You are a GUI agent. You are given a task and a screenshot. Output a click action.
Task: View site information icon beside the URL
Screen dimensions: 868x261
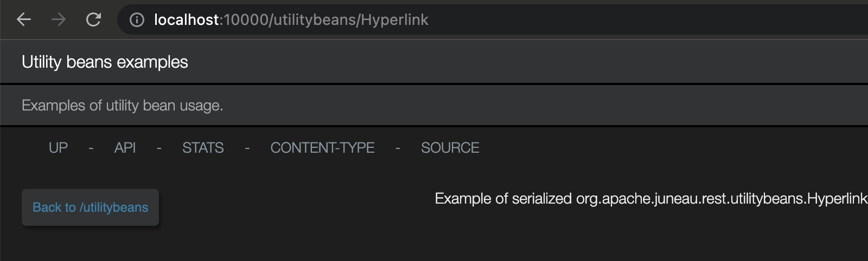pyautogui.click(x=137, y=20)
